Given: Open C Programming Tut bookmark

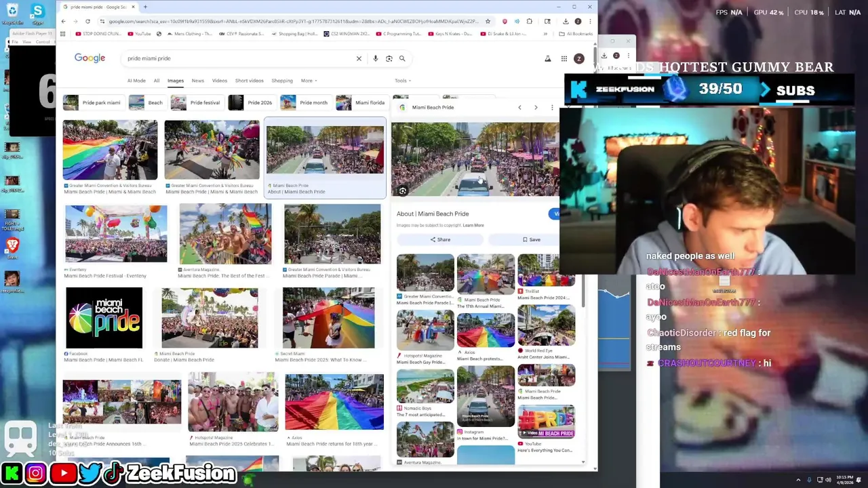Looking at the screenshot, I should pos(399,33).
